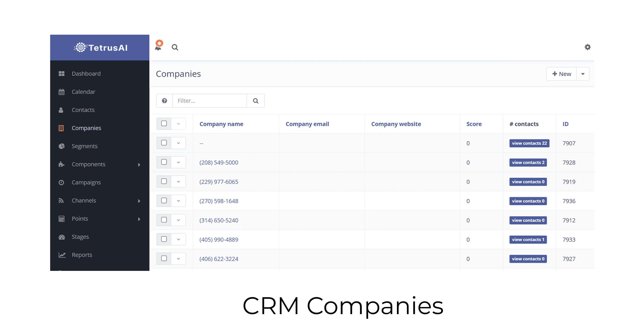
Task: Tick the (406) 622-3224 row checkbox
Action: click(164, 258)
